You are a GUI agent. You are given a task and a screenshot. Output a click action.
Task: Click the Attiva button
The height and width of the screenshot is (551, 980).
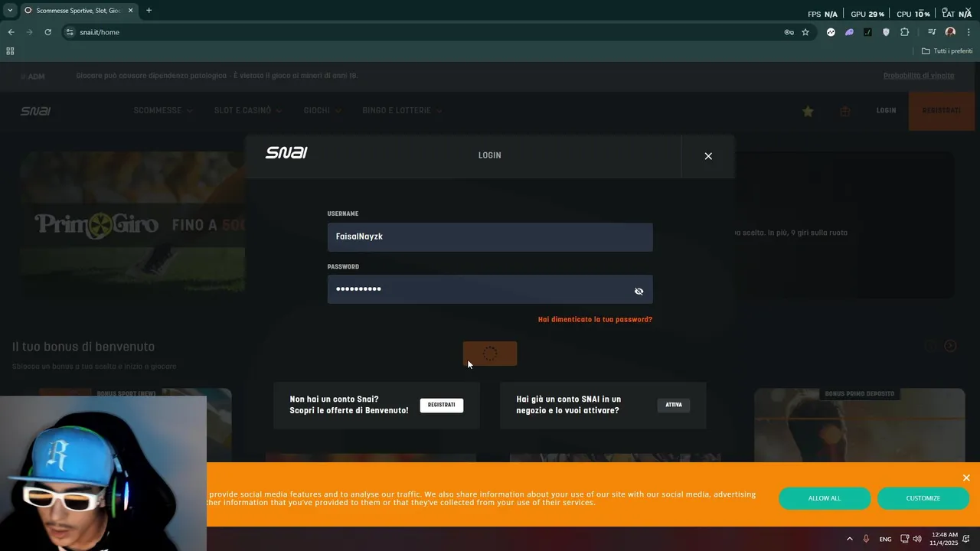pyautogui.click(x=674, y=405)
